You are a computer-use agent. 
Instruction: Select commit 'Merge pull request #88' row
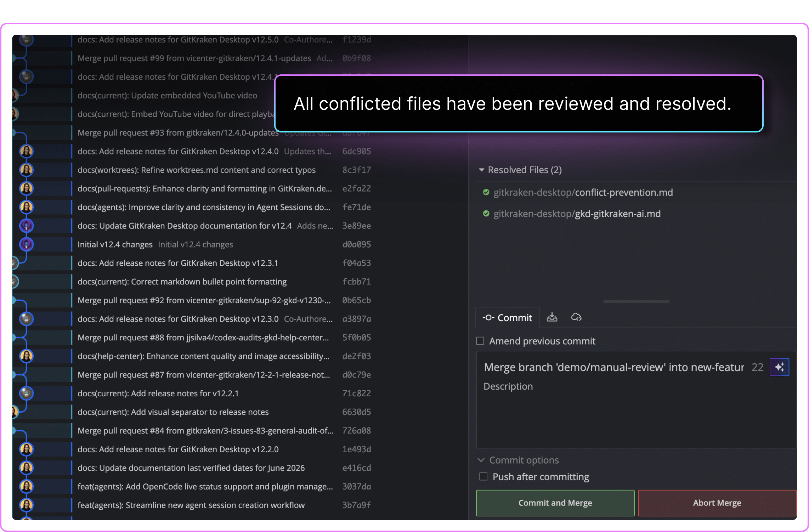pos(203,338)
